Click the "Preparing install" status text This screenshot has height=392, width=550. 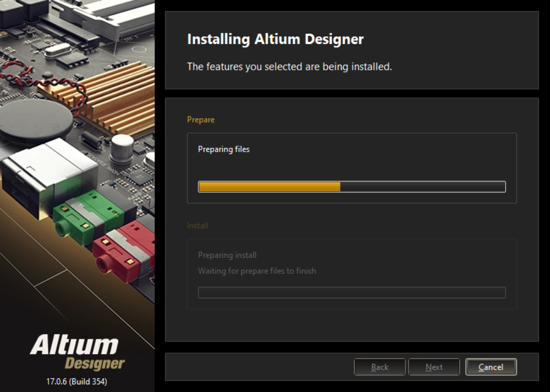coord(227,255)
